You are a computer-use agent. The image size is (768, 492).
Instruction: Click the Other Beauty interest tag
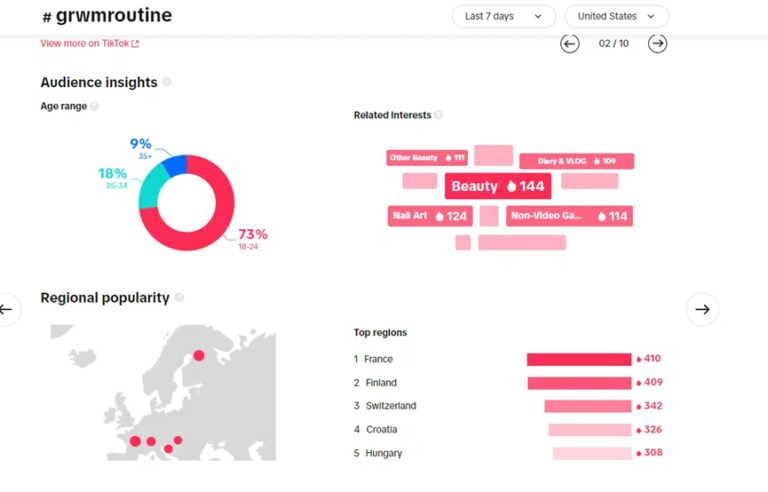(x=427, y=158)
